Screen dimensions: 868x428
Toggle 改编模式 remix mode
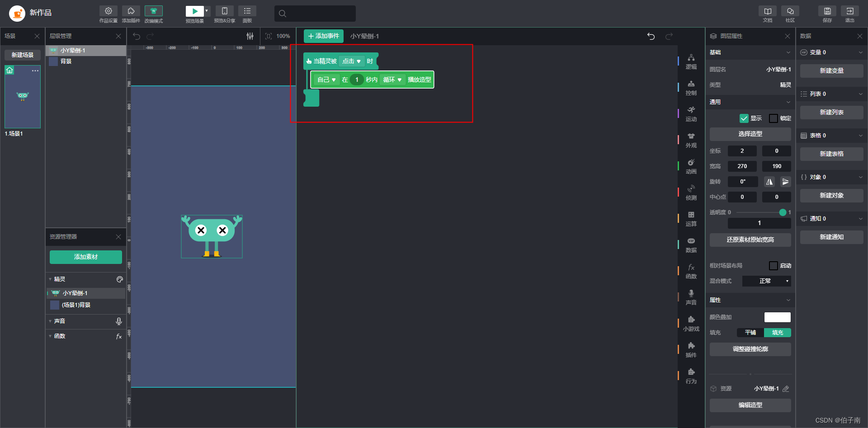pos(154,11)
